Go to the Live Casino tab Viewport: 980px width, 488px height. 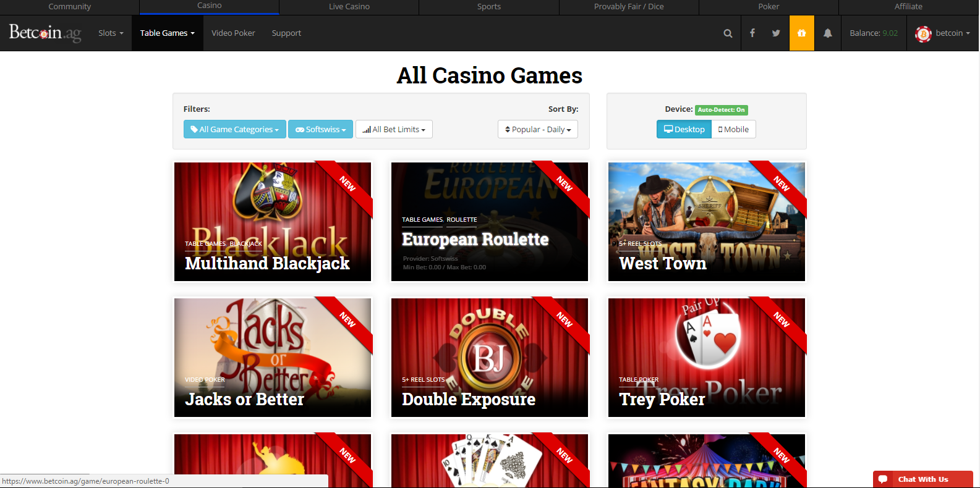(349, 7)
